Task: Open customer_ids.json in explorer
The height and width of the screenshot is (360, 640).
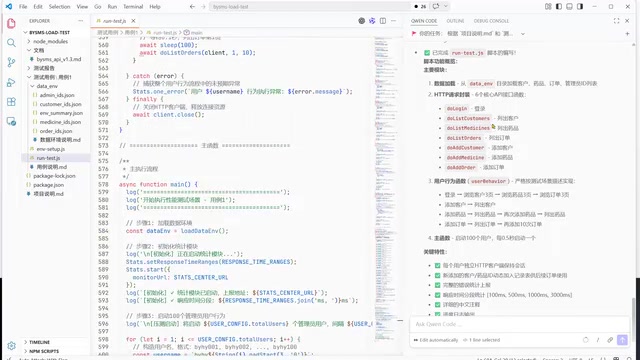Action: tap(59, 104)
